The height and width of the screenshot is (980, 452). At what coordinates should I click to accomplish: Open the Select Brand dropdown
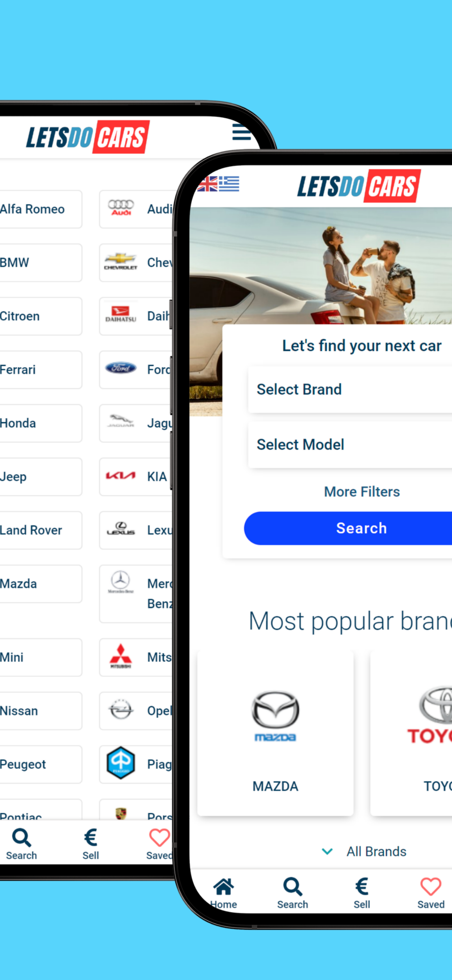350,389
